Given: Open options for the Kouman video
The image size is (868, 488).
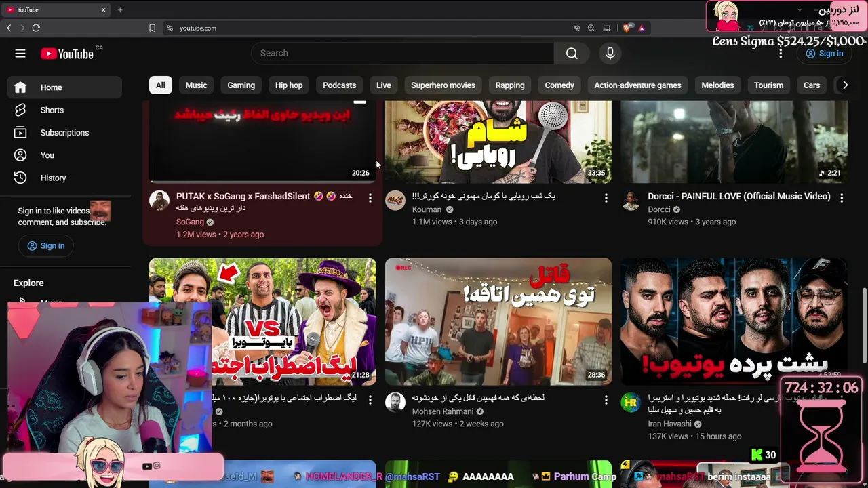Looking at the screenshot, I should [x=606, y=198].
